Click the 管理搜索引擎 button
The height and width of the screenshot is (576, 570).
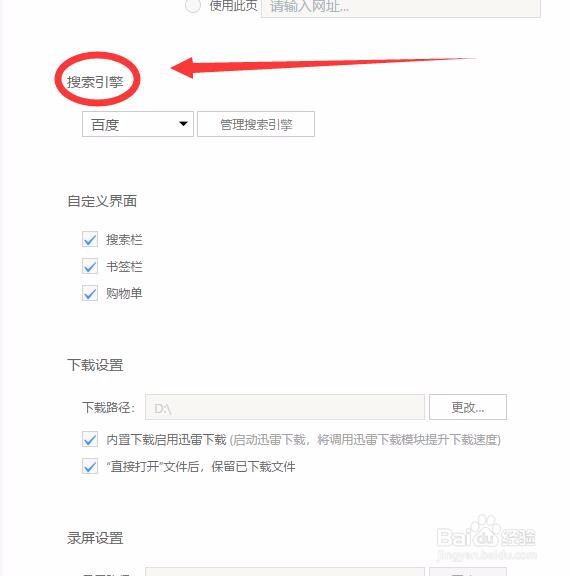256,124
